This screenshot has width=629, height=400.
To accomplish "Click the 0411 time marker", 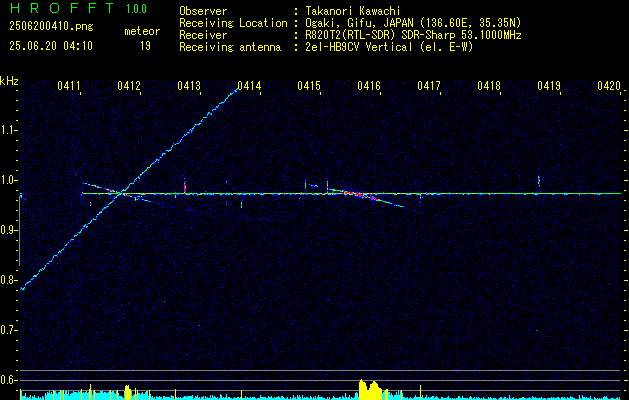I will point(69,85).
